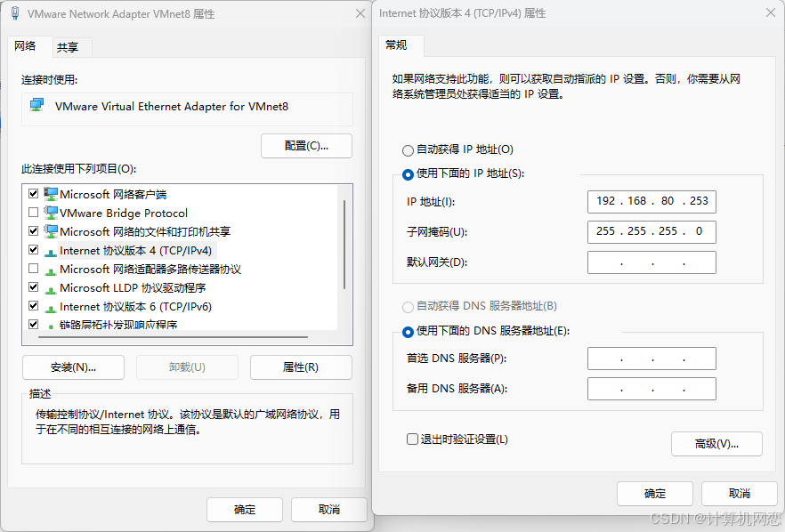Click 取消 in the TCP/IPv4 dialog

tap(740, 494)
